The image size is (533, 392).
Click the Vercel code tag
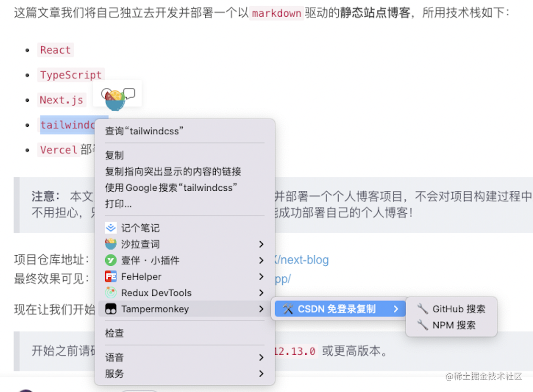click(x=58, y=150)
